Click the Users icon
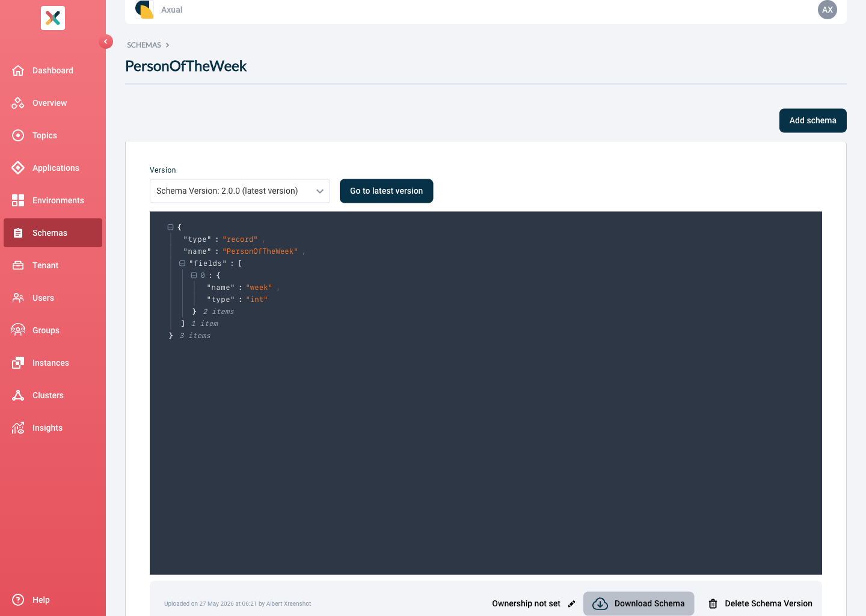 click(x=18, y=298)
